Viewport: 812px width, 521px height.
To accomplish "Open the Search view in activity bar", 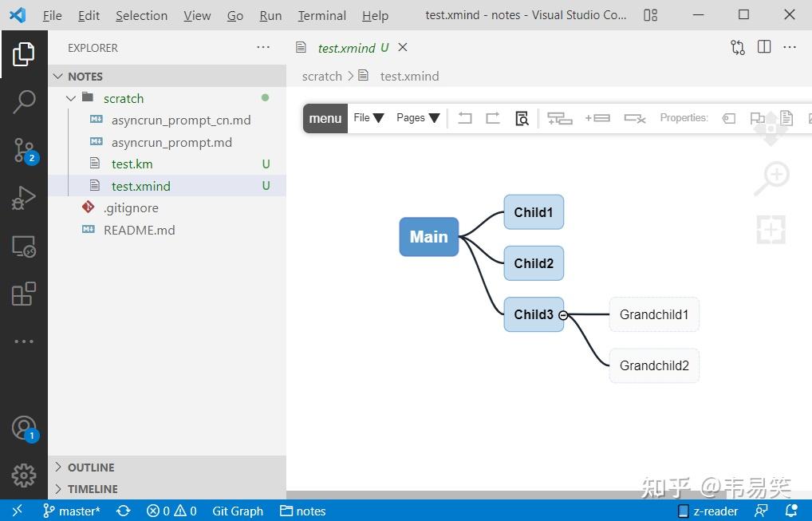I will tap(24, 101).
